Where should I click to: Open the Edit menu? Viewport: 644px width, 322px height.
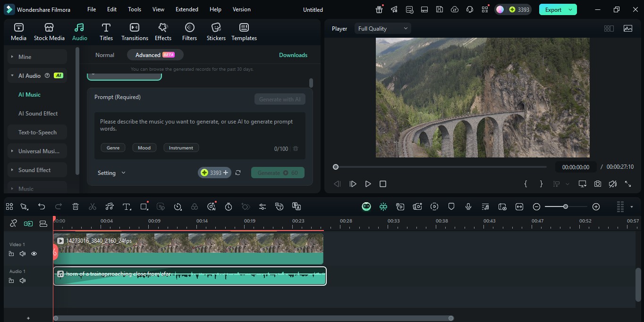pos(112,9)
